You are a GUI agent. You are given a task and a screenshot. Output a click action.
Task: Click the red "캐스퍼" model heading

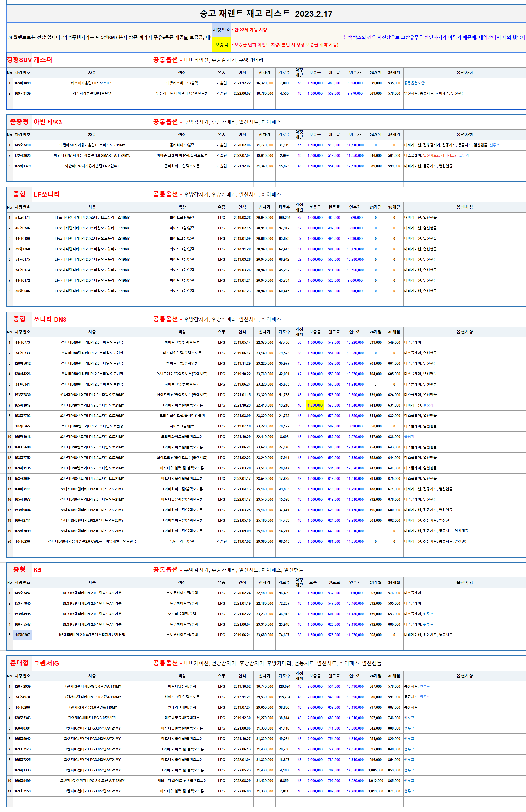point(43,60)
